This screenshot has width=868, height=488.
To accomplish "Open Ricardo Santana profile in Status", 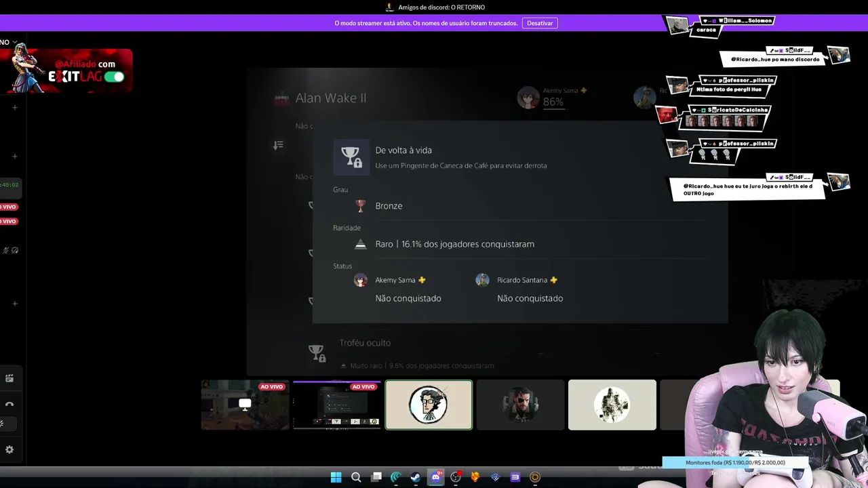I will point(517,280).
